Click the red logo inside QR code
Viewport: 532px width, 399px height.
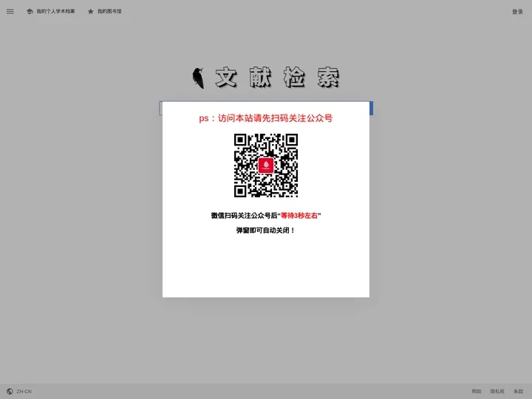tap(266, 166)
